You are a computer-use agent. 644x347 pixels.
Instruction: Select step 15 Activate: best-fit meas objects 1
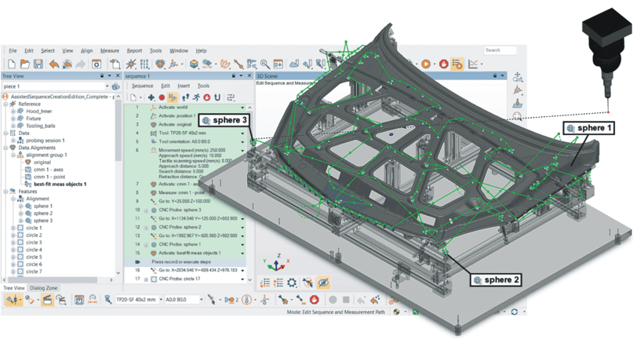186,254
